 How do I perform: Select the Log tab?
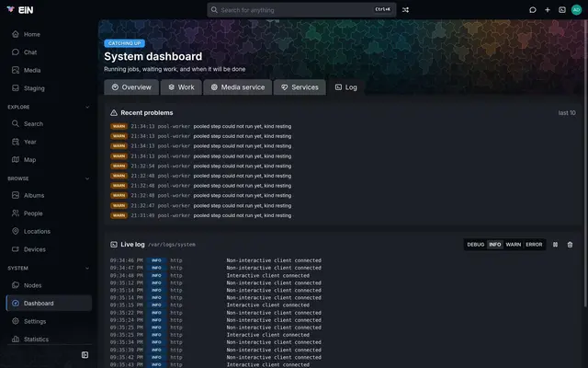(345, 87)
